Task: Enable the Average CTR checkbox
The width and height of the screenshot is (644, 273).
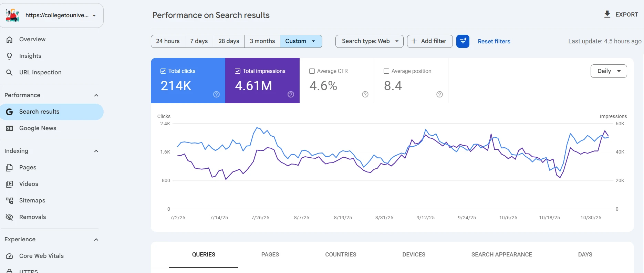Action: (312, 71)
